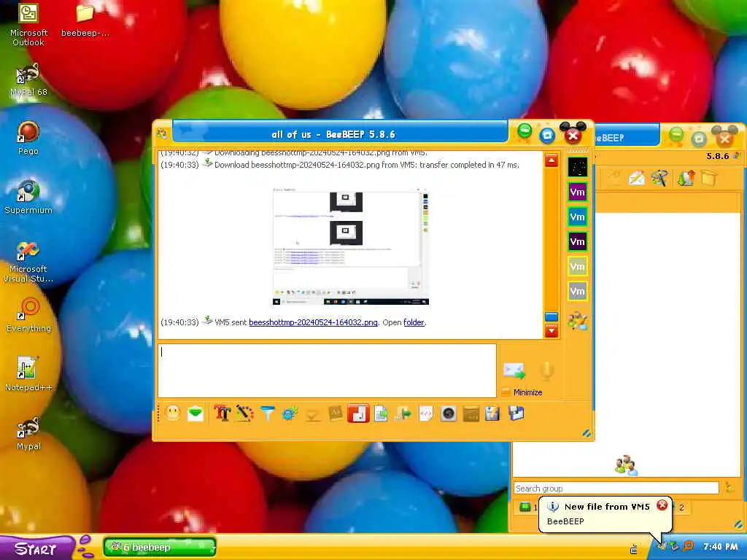Image resolution: width=747 pixels, height=560 pixels.
Task: Open Supermium desktop shortcut
Action: pos(28,197)
